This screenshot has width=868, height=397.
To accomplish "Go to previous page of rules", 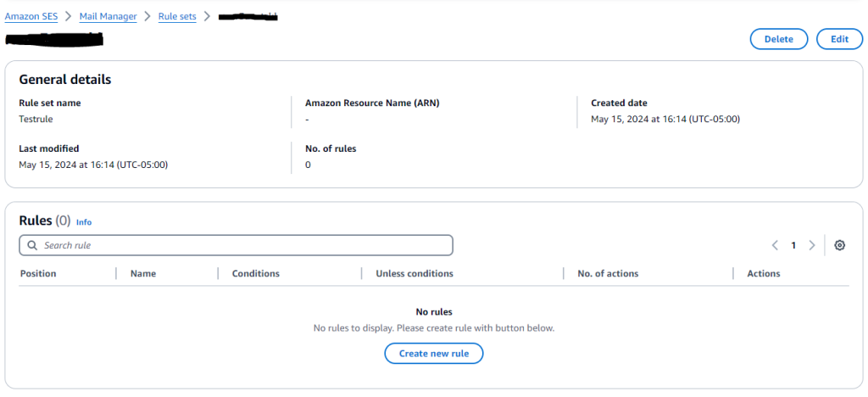I will 775,245.
